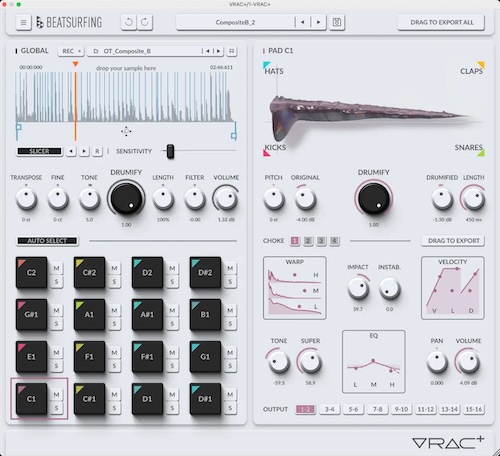The width and height of the screenshot is (500, 456).
Task: Click the pad DRAG TO EXPORT button
Action: (453, 241)
